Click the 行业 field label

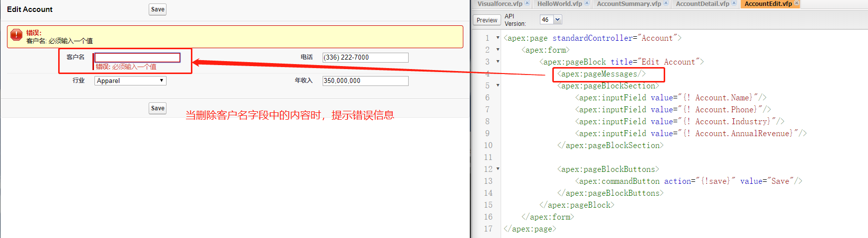(x=79, y=80)
